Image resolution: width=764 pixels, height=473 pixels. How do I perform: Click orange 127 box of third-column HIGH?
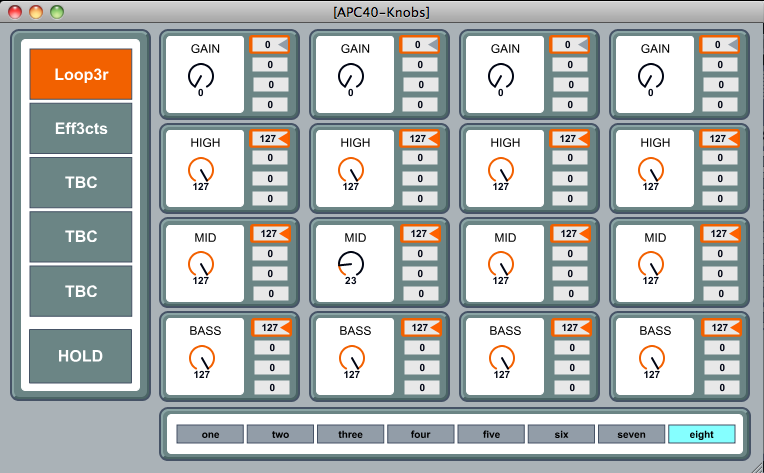(570, 139)
